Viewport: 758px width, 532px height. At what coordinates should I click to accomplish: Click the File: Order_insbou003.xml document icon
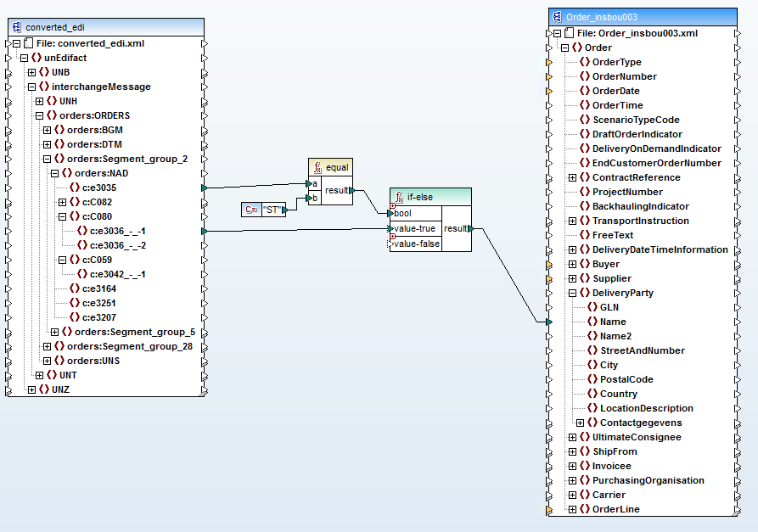[570, 33]
